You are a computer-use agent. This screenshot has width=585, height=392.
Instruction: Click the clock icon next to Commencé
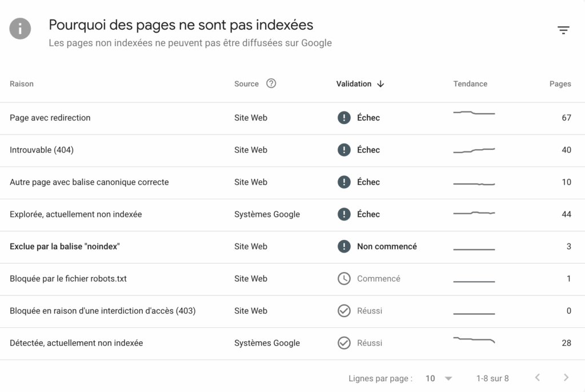coord(344,279)
